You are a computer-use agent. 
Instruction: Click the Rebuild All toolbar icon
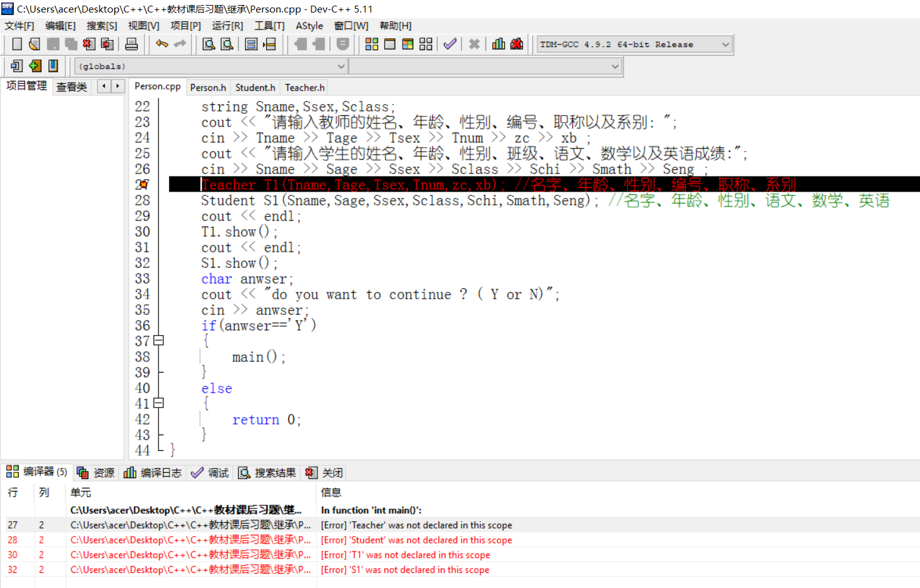point(426,44)
